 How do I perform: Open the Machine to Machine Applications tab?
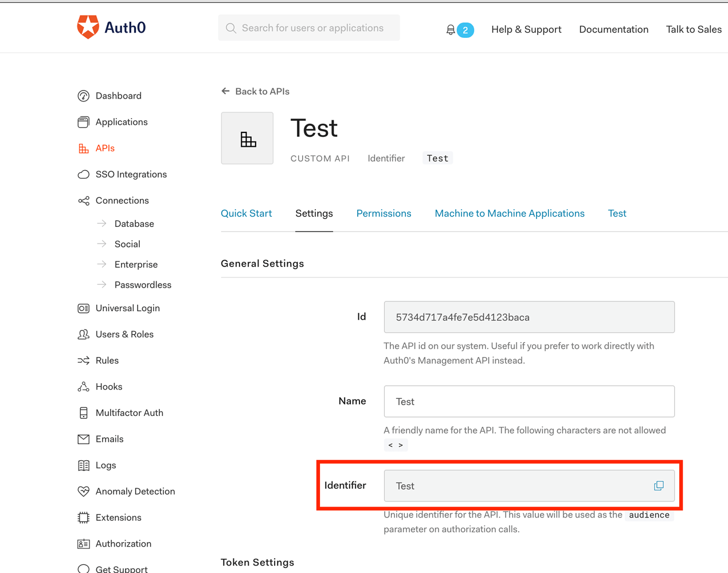(509, 213)
